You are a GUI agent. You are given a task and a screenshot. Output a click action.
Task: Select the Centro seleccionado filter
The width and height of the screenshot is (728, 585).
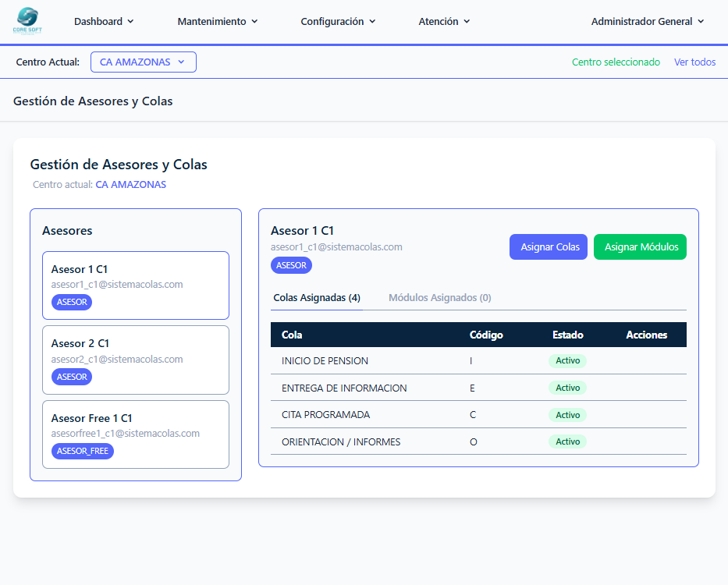click(616, 62)
